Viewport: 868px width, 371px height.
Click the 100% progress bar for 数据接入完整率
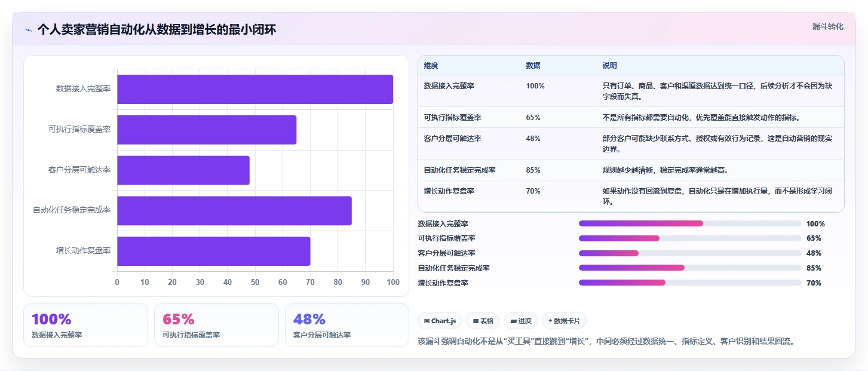(x=690, y=223)
